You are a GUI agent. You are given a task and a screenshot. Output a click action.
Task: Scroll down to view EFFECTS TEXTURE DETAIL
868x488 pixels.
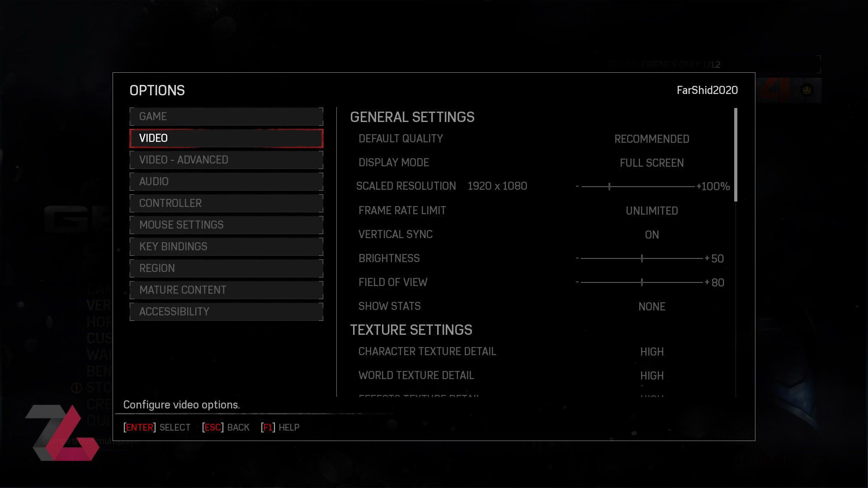[x=419, y=396]
